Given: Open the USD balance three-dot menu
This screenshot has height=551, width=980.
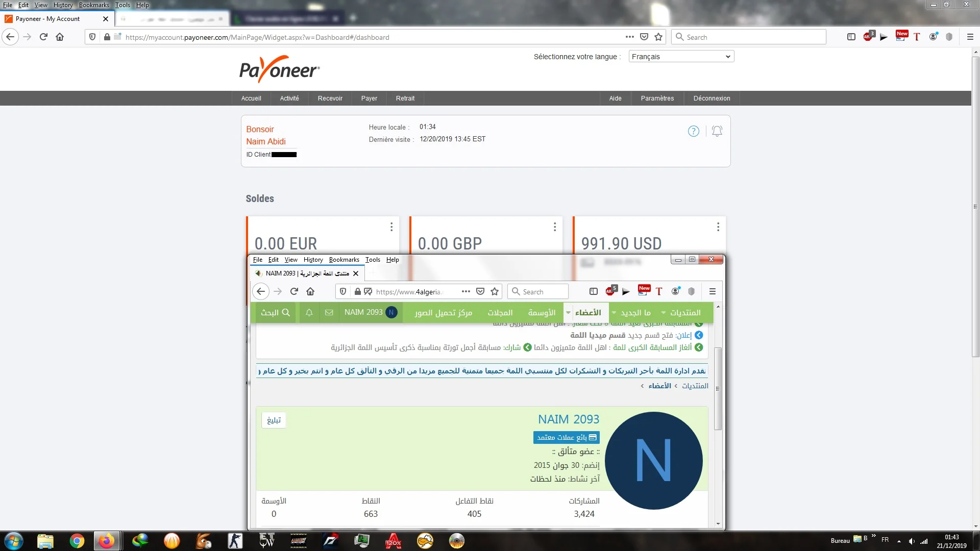Looking at the screenshot, I should pos(718,227).
